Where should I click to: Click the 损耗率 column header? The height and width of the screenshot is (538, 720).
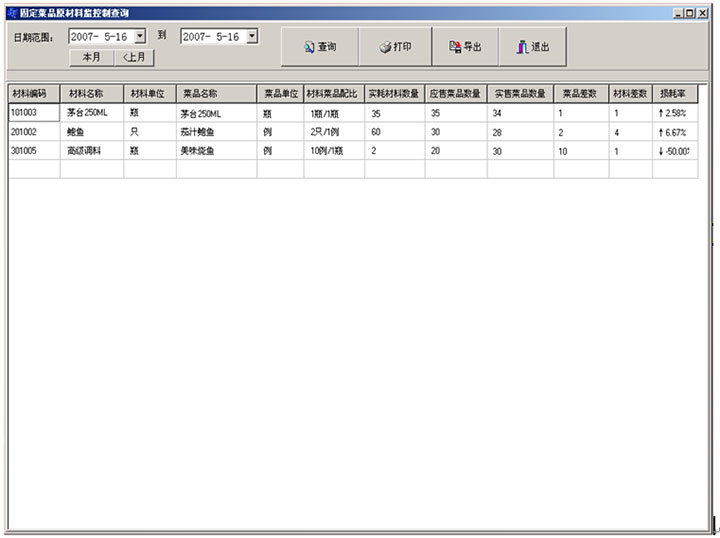click(675, 94)
